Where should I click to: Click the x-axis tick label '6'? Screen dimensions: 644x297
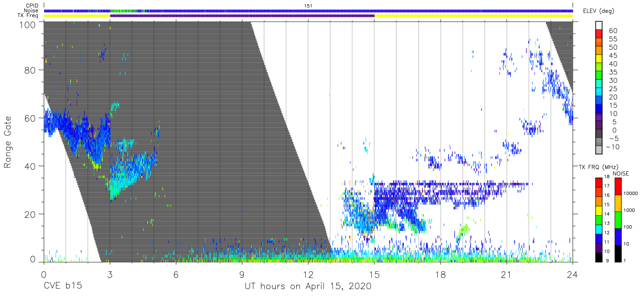point(176,274)
